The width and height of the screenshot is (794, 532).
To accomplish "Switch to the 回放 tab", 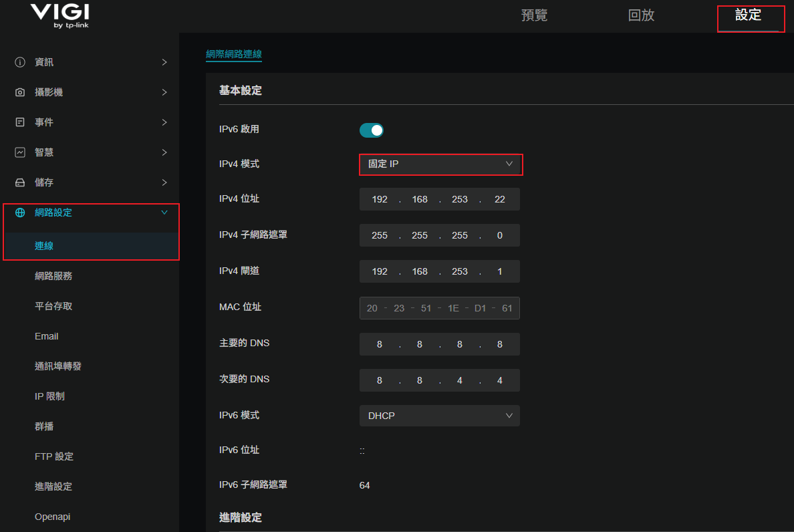I will coord(641,15).
